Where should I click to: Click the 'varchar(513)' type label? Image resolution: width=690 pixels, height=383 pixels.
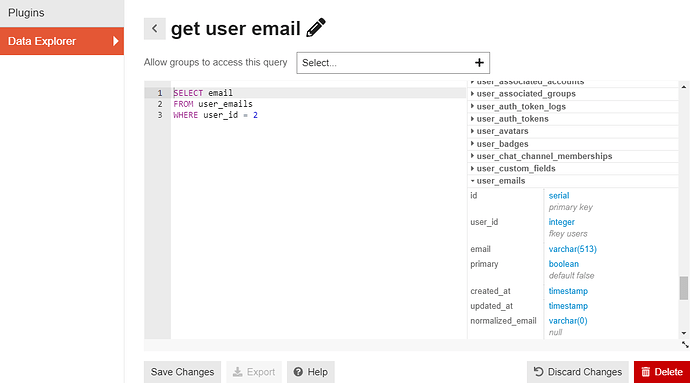pyautogui.click(x=573, y=249)
